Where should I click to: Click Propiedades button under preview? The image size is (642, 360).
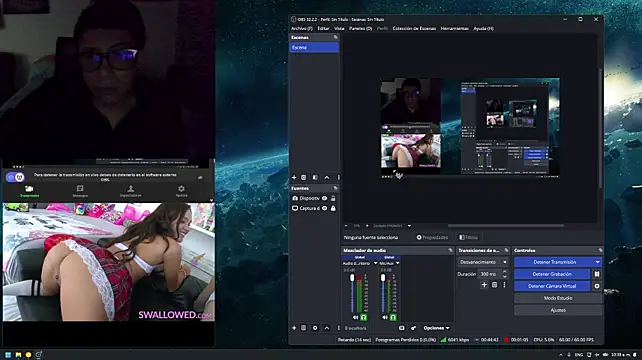coord(432,238)
